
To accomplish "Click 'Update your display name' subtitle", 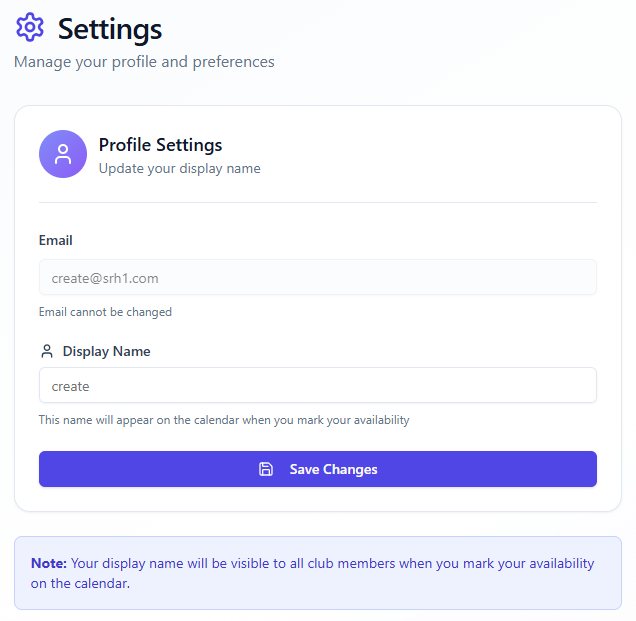I will pos(179,169).
